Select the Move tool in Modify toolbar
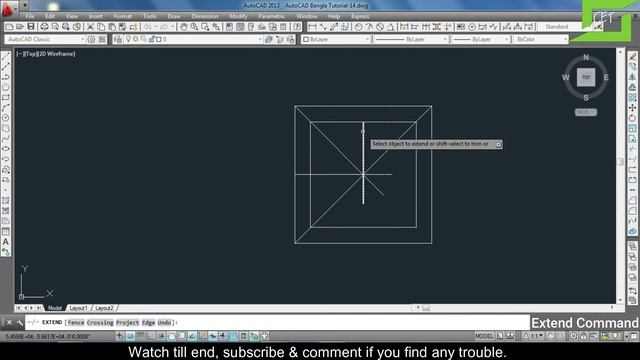This screenshot has height=360, width=640. pyautogui.click(x=633, y=108)
